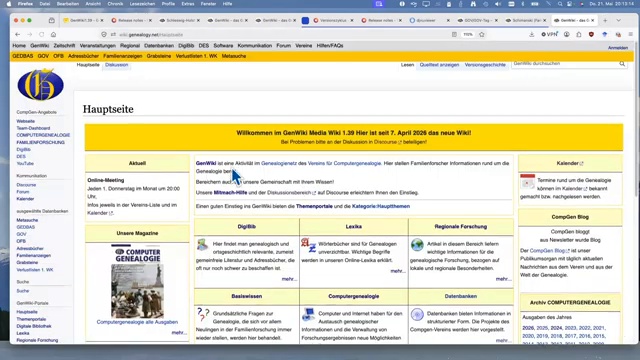Reload the page with the refresh icon
This screenshot has width=640, height=360.
click(x=42, y=35)
